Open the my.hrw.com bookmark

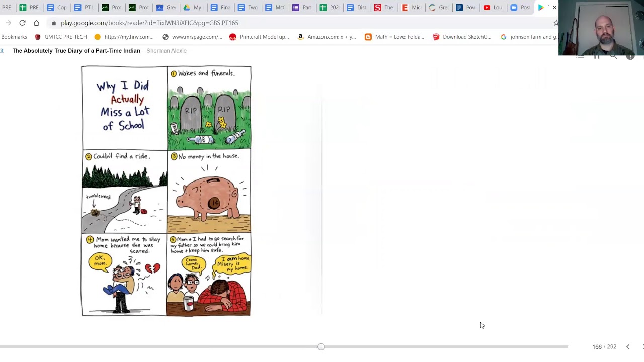click(124, 37)
